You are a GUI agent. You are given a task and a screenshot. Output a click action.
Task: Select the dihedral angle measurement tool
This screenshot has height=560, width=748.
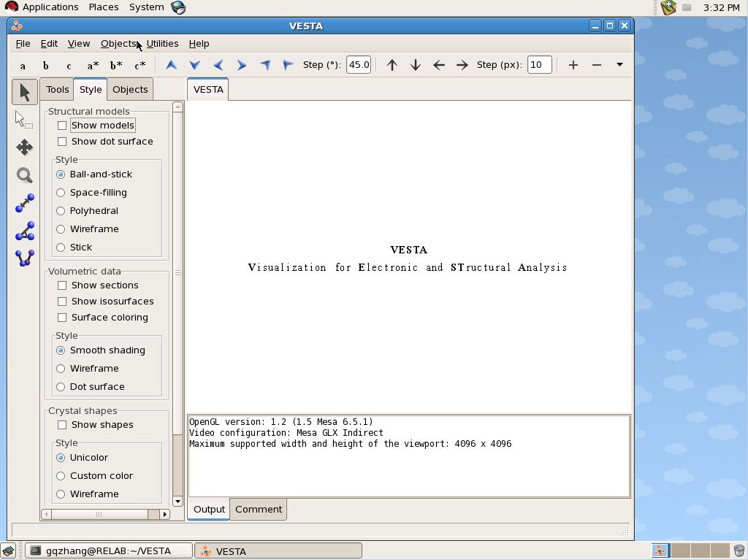24,258
